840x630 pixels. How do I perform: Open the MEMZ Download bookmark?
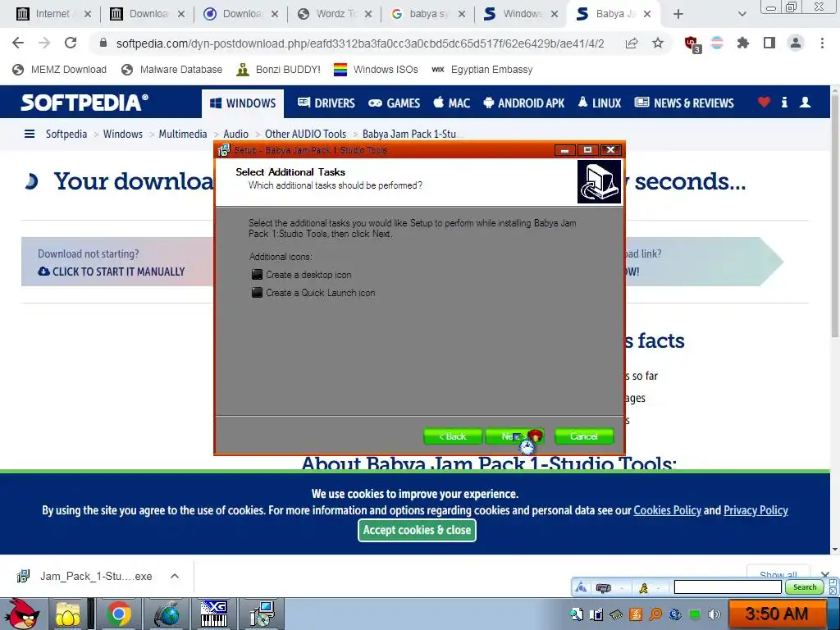point(59,70)
